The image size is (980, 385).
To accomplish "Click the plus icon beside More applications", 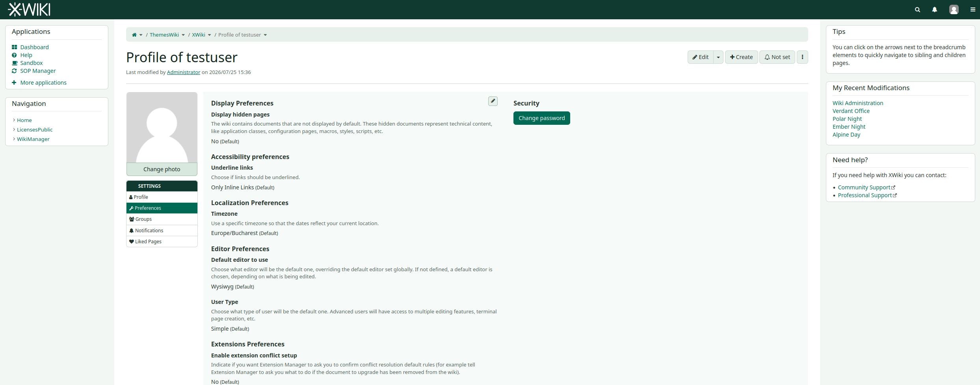I will point(14,83).
